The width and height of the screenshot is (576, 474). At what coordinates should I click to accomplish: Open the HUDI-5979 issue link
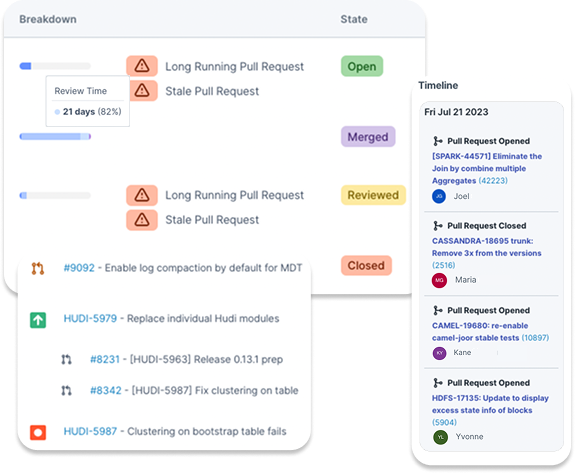pos(90,319)
